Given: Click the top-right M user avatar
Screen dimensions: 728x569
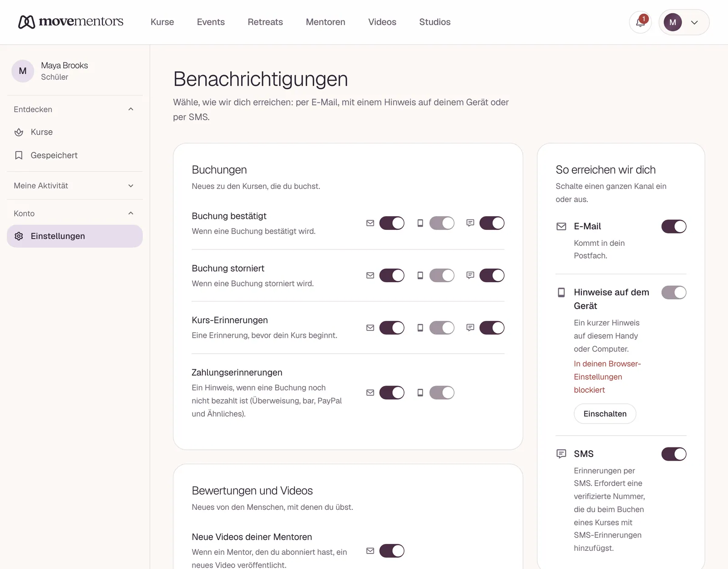Looking at the screenshot, I should [x=673, y=22].
